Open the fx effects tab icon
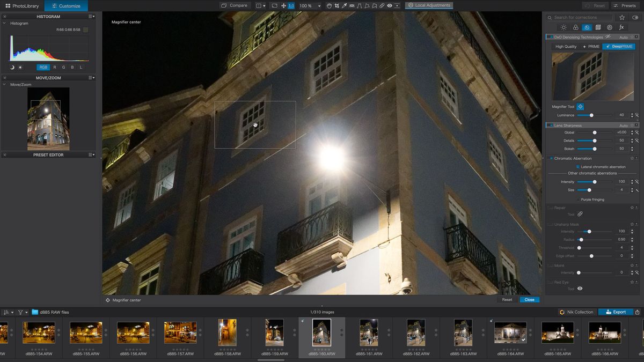This screenshot has height=362, width=644. coord(621,27)
